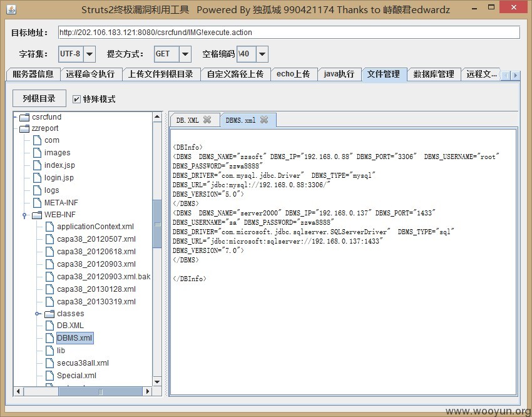Open the truncated 远程文... tab
The image size is (532, 417).
(x=481, y=74)
